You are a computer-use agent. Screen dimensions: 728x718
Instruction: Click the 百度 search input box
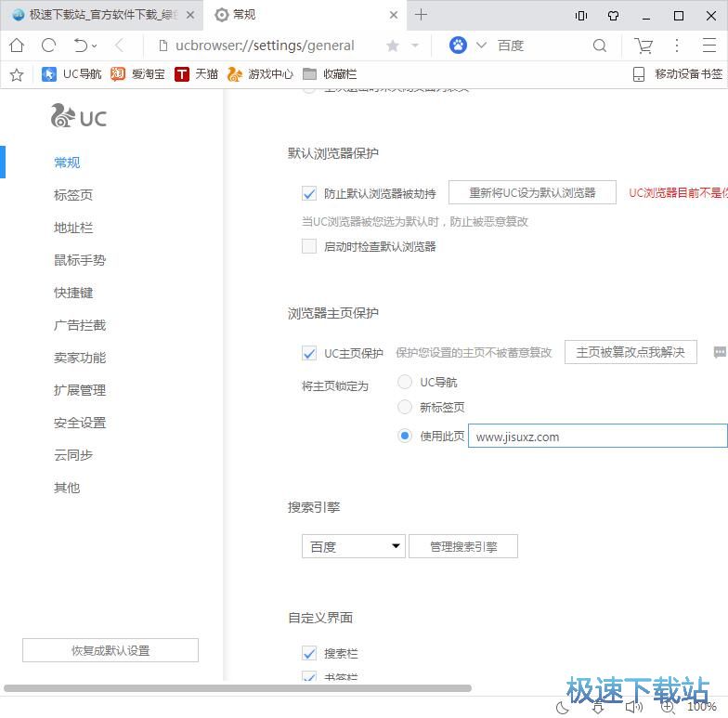[x=539, y=46]
